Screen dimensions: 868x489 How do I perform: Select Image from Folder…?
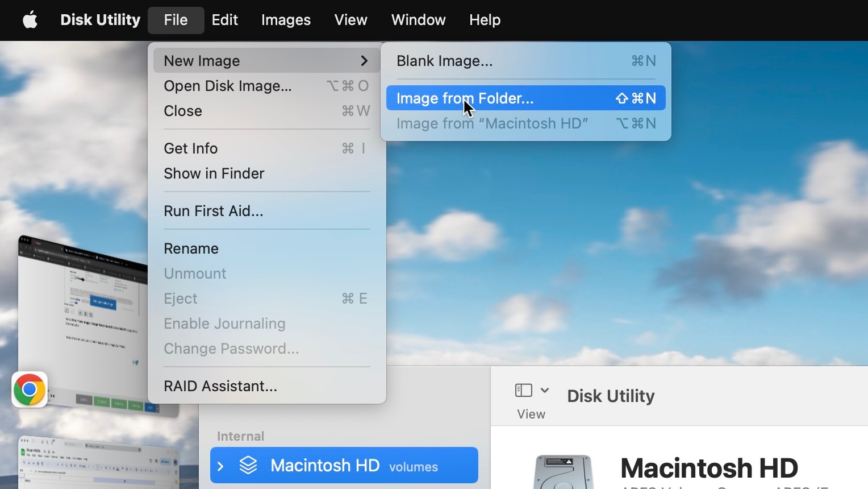(525, 98)
